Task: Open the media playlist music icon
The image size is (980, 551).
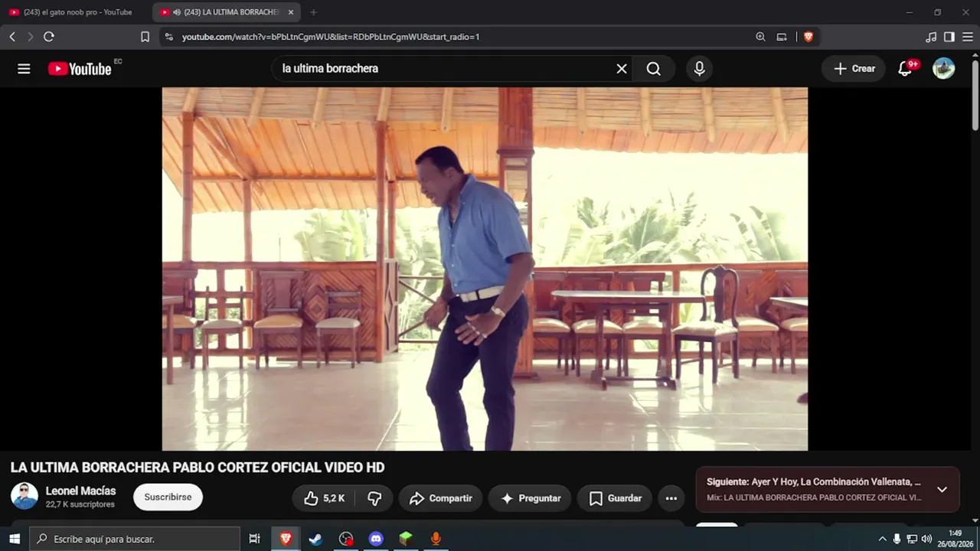Action: pyautogui.click(x=931, y=37)
